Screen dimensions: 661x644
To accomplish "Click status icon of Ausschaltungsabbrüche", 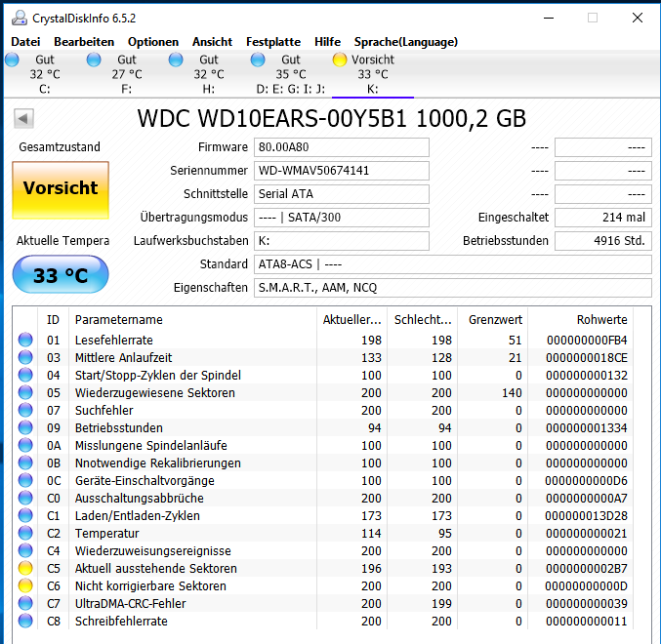I will pos(25,499).
